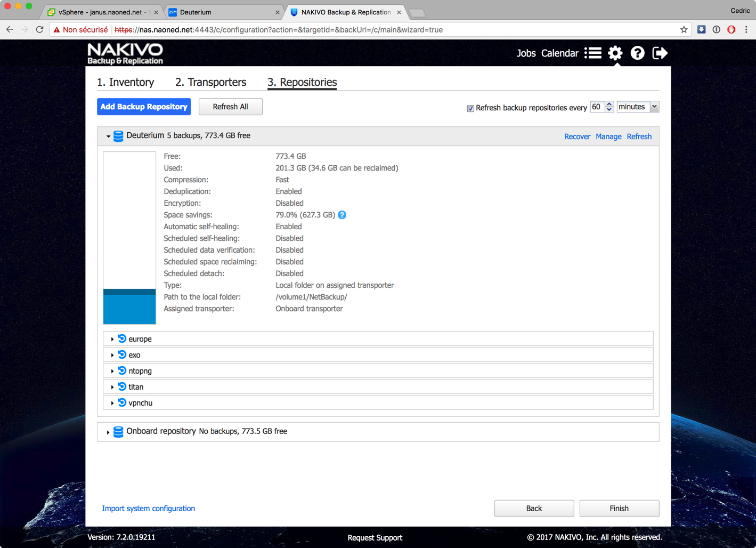Click the Request Support link
The image size is (756, 548).
click(375, 538)
